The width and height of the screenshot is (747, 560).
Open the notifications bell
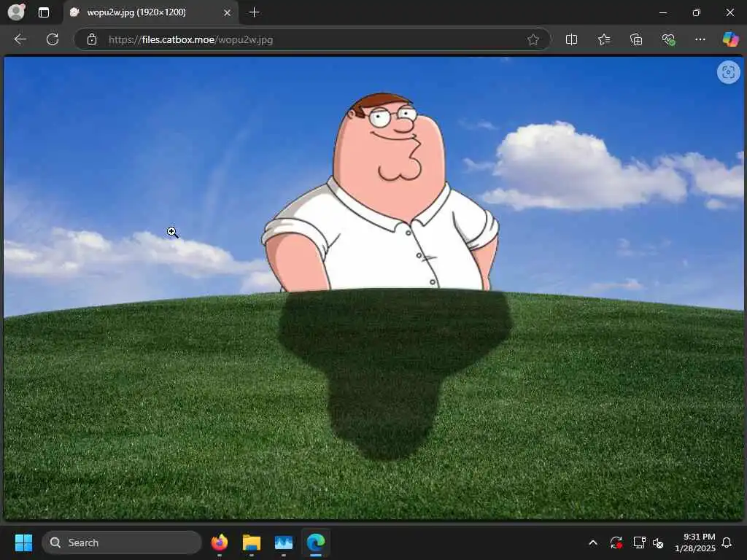(x=727, y=542)
